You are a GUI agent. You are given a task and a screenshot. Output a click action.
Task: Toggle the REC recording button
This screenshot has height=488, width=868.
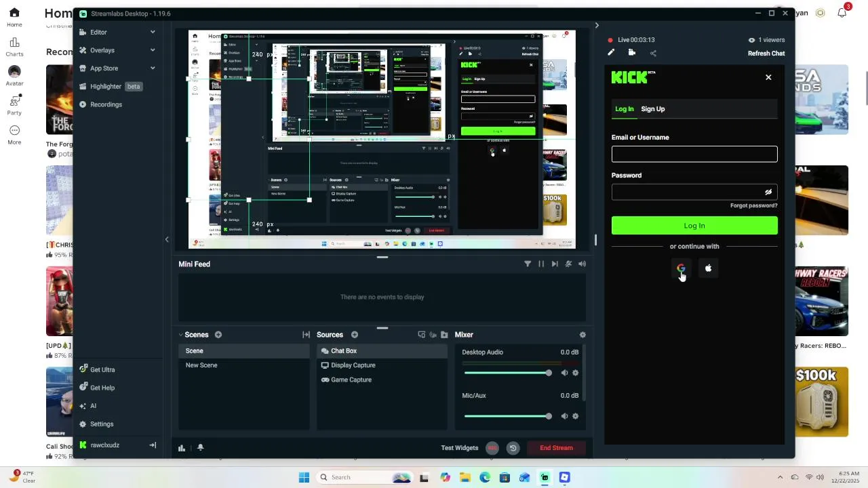pos(492,448)
